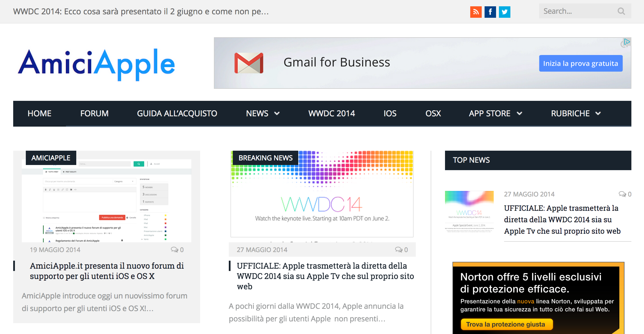Open the small WWDC14 Top News thumbnail

pos(469,212)
